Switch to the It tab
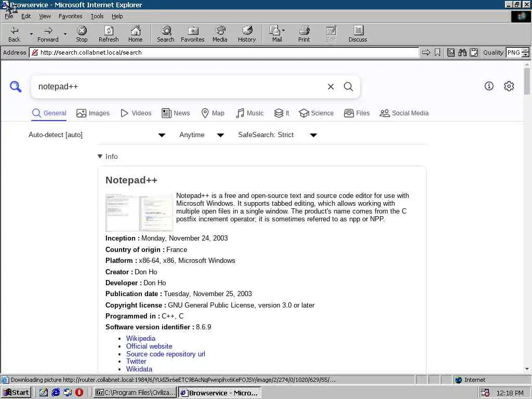Screen dimensions: 532x399 click(282, 113)
